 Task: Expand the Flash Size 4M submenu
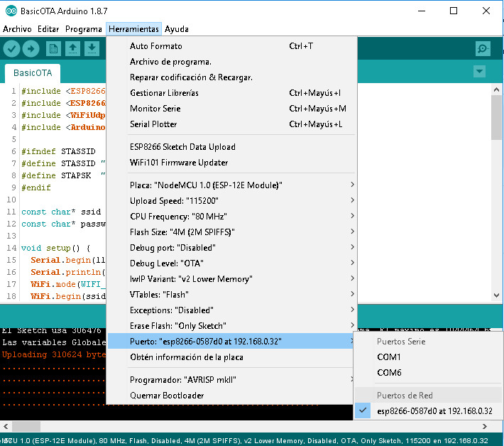(231, 232)
